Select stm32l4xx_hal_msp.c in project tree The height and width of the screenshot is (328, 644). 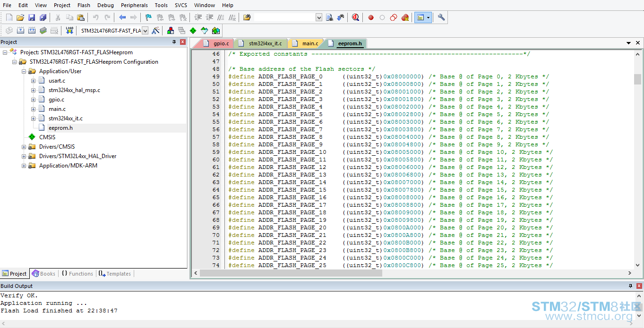pyautogui.click(x=74, y=90)
